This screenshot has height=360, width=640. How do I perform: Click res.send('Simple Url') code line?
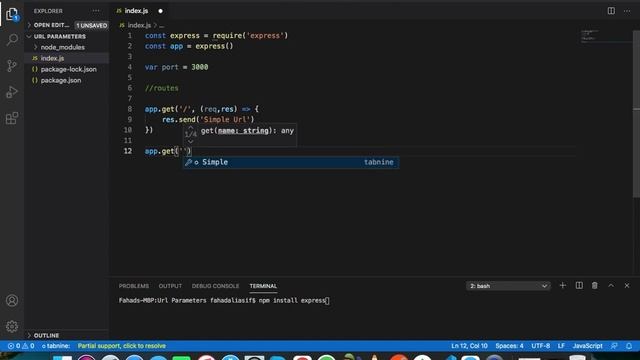coord(208,120)
